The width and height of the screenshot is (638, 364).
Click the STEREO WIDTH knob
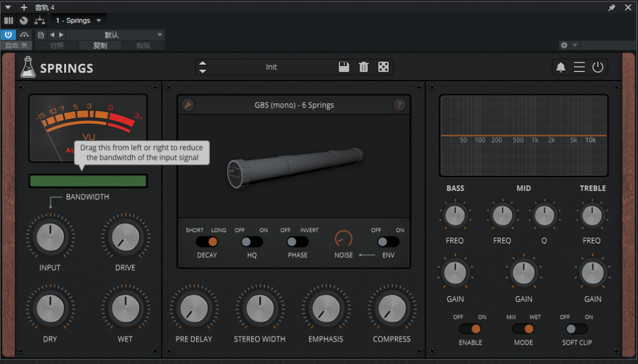click(x=260, y=309)
